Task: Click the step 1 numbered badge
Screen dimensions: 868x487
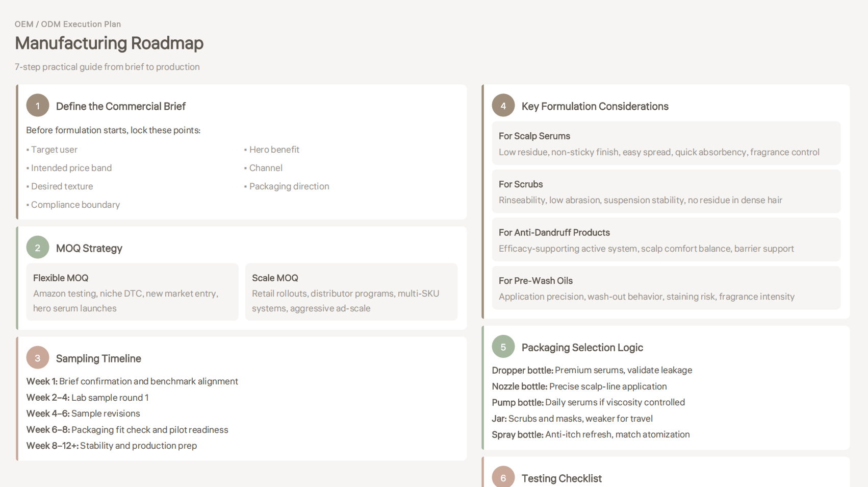Action: 37,105
